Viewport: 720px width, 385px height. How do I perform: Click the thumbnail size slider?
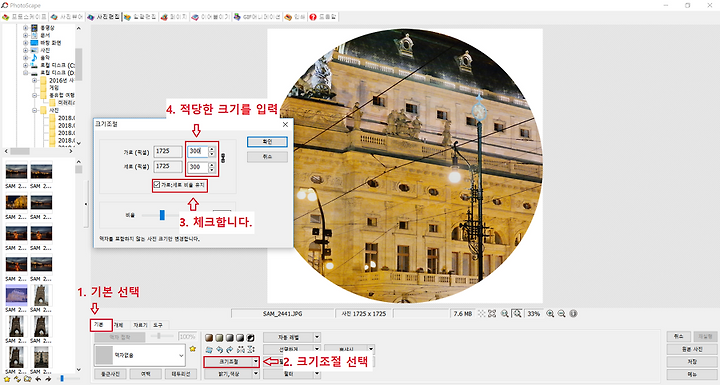pos(62,379)
